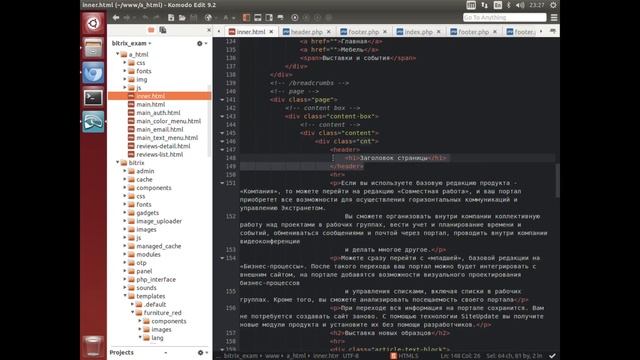Expand the components folder under bitrix

125,188
